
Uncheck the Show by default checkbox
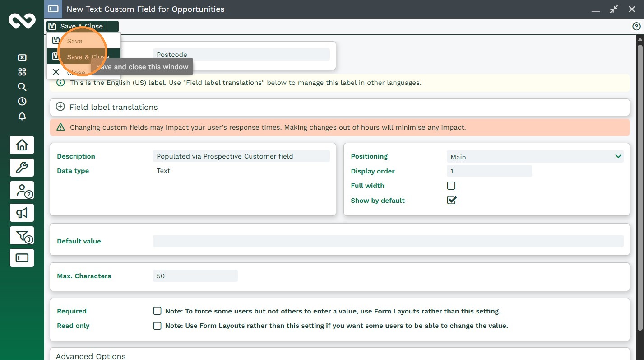coord(451,200)
